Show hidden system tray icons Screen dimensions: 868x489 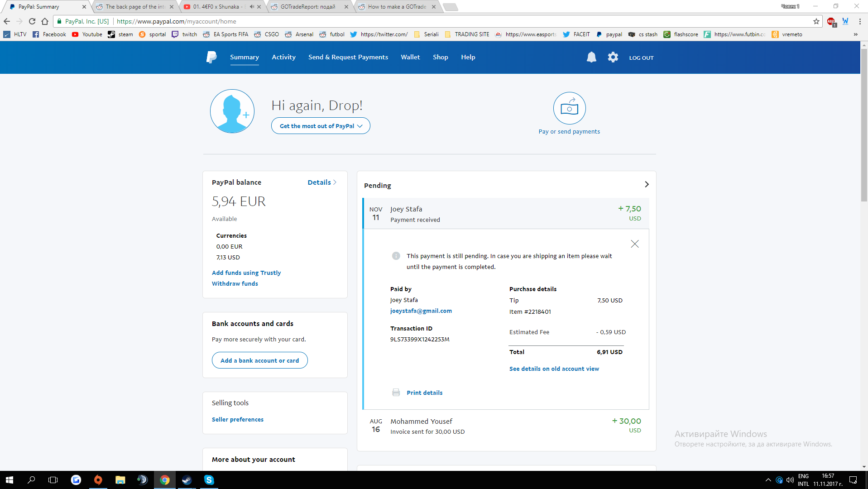768,480
